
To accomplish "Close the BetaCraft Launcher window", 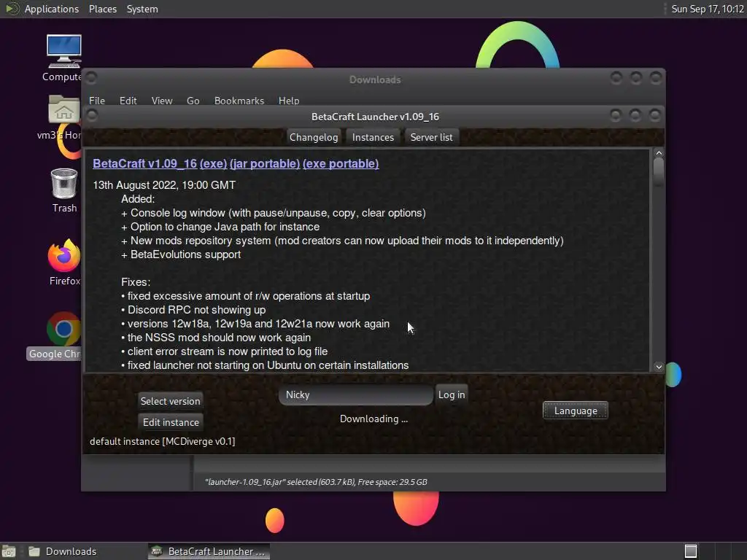I will (x=656, y=115).
